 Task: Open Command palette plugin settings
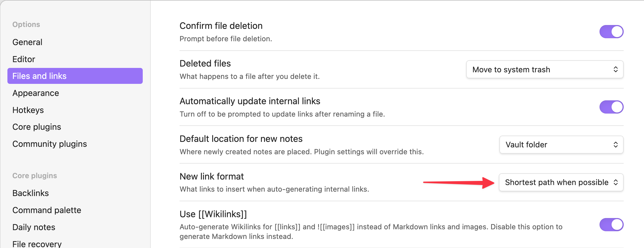point(47,210)
